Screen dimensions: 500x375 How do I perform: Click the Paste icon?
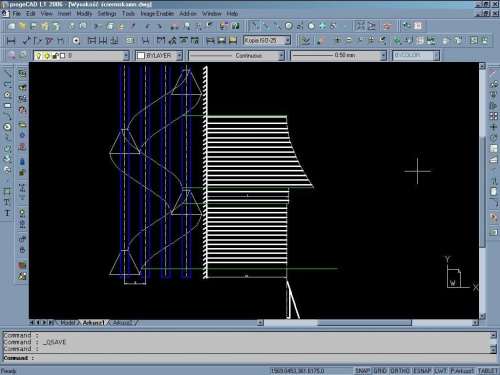click(121, 26)
